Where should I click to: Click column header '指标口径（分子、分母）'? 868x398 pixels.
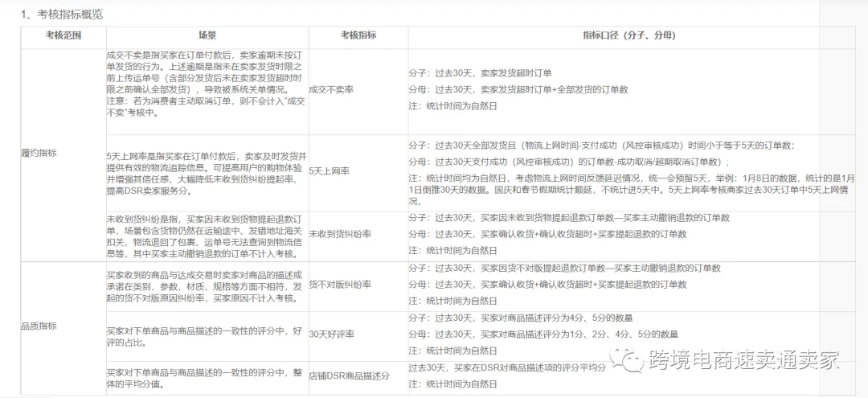[629, 36]
